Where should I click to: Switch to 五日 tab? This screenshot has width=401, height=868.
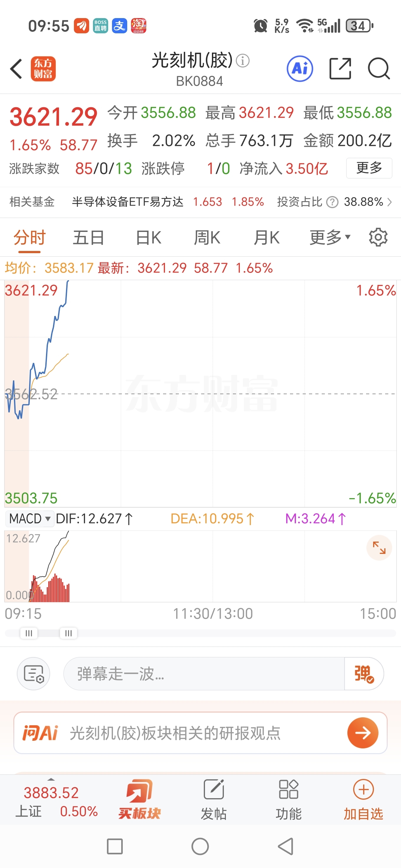[88, 238]
